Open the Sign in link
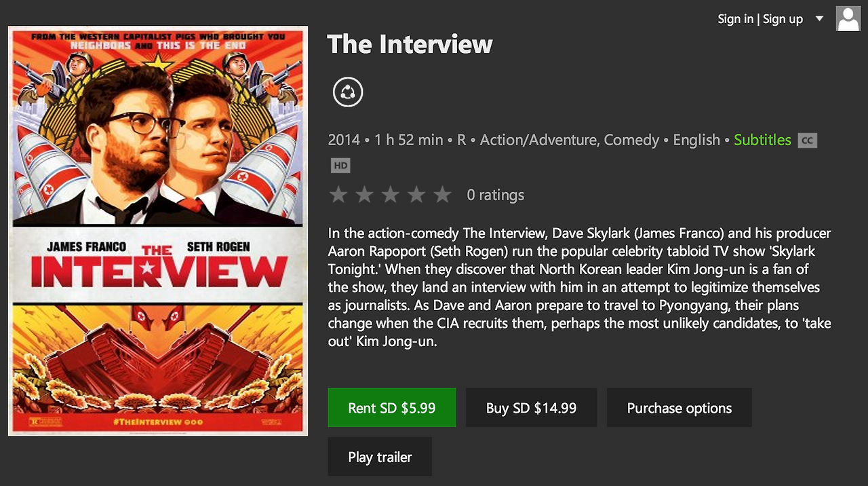 [735, 19]
